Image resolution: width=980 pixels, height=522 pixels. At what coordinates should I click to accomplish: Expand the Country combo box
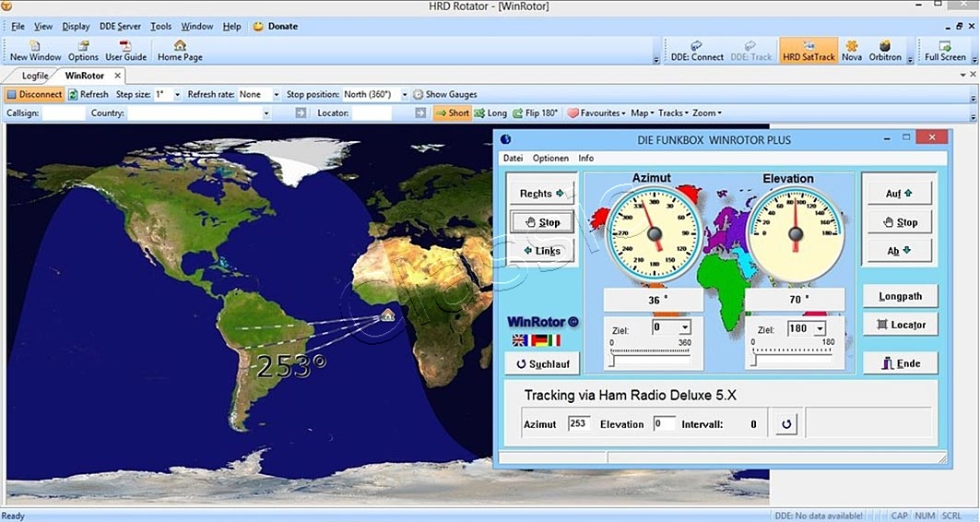coord(266,113)
